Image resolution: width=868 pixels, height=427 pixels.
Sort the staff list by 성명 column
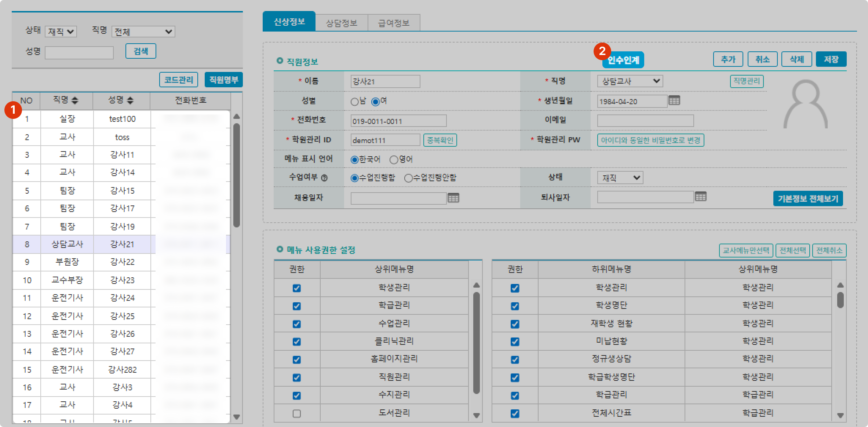pyautogui.click(x=130, y=100)
